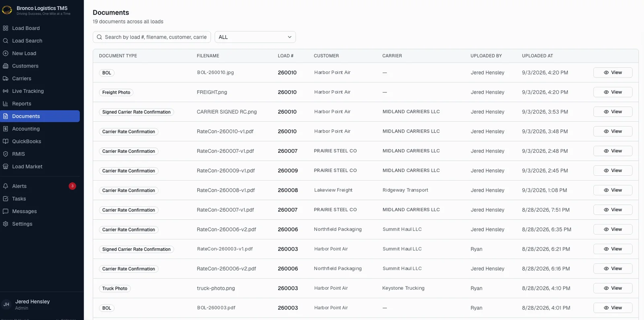Go to the Reports page
Screen dimensions: 644x320
pyautogui.click(x=40, y=104)
